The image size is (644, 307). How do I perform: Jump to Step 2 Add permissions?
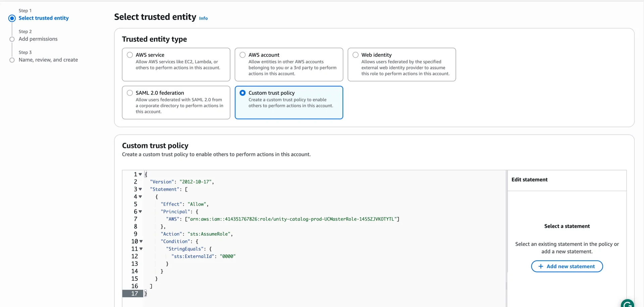tap(38, 39)
